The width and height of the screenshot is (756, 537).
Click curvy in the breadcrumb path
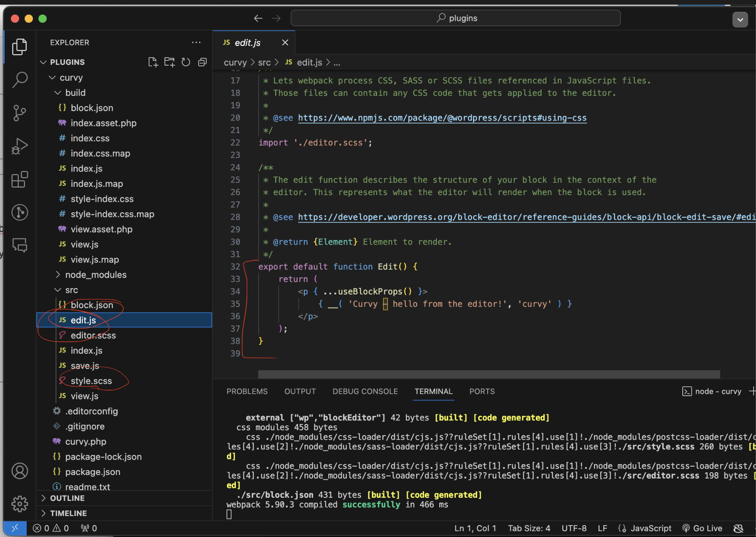[235, 62]
